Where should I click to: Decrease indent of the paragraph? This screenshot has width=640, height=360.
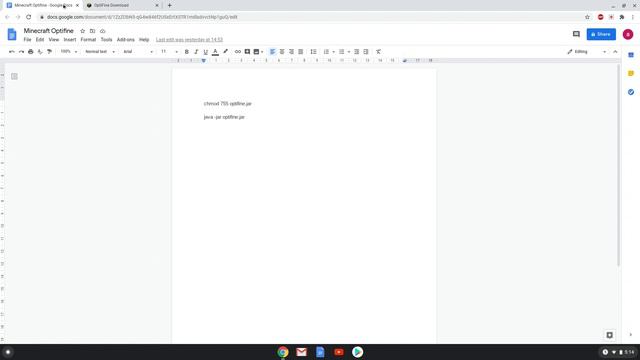(x=356, y=52)
